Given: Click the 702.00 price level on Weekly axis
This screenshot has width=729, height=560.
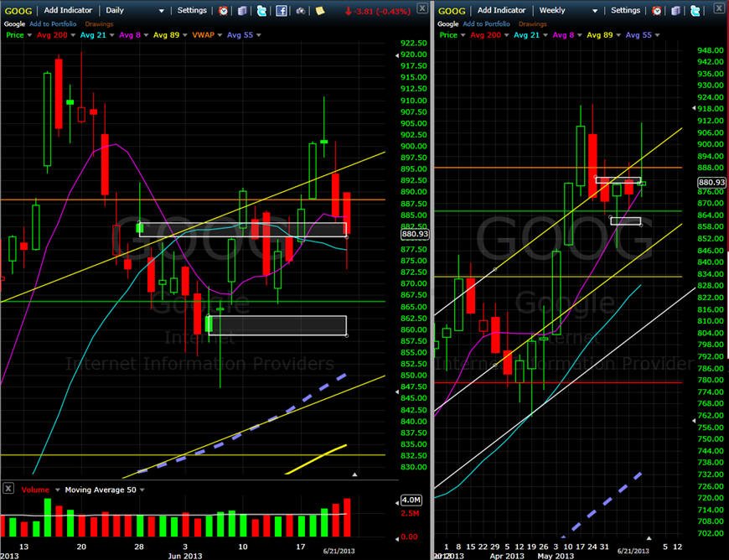Looking at the screenshot, I should pyautogui.click(x=711, y=533).
